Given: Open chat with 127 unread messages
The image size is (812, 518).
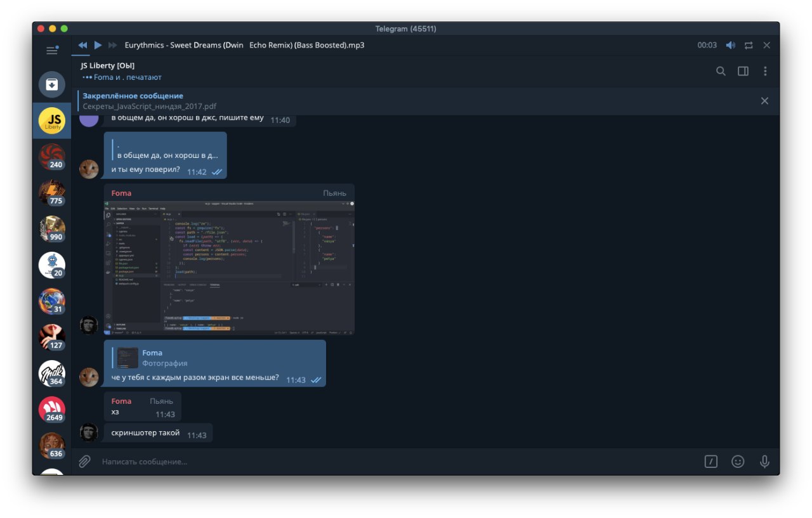Looking at the screenshot, I should click(52, 337).
